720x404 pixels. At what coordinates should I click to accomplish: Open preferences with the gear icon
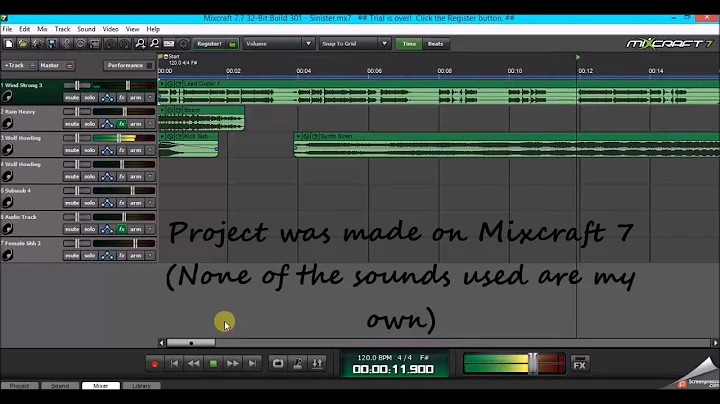click(x=183, y=44)
